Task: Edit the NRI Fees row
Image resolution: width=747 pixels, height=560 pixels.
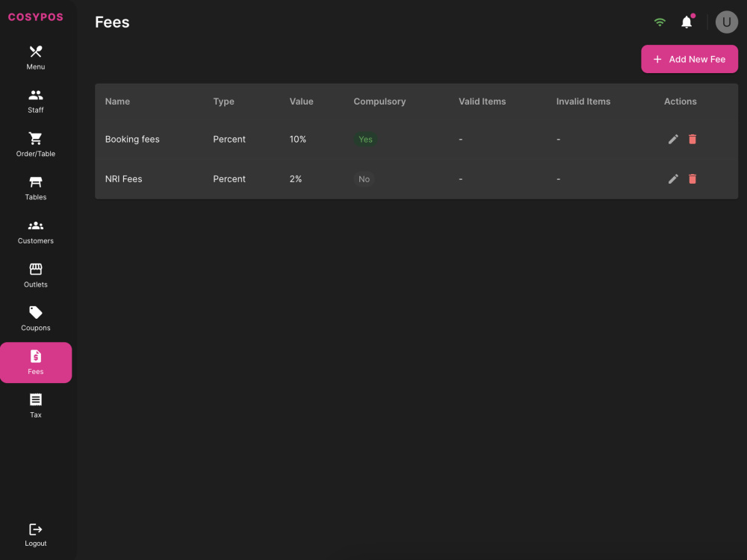Action: click(x=673, y=179)
